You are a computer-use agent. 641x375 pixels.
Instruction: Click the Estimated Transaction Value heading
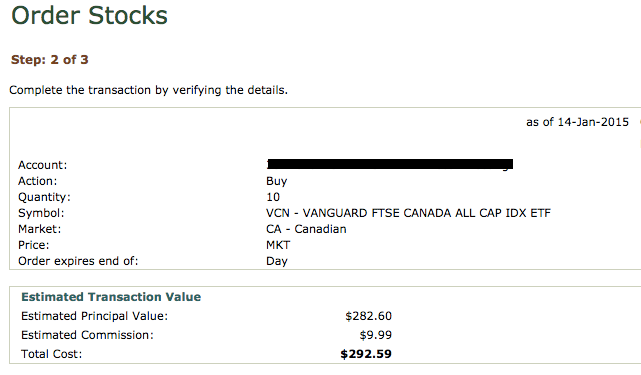tap(111, 297)
